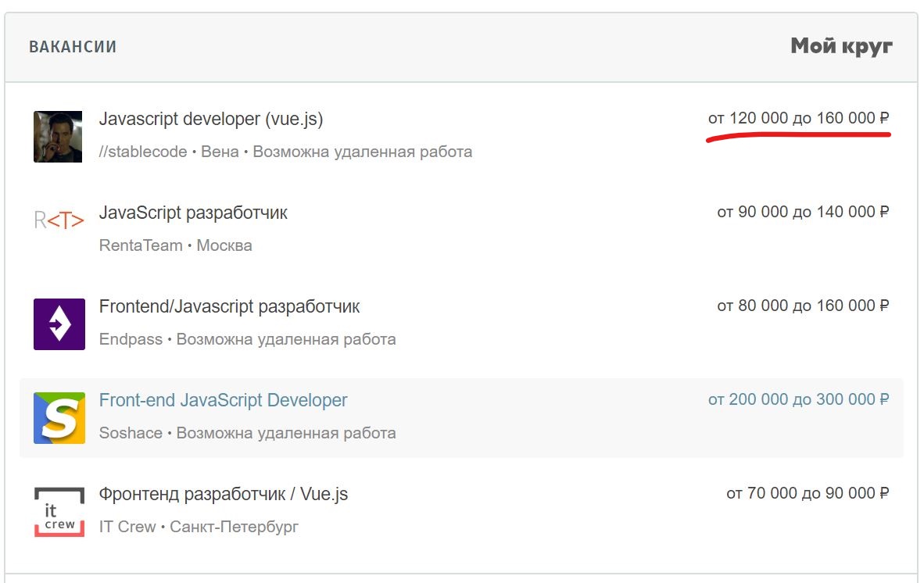924x583 pixels.
Task: Open Фронтенд разработчик / Vue.js vacancy
Action: (x=224, y=494)
